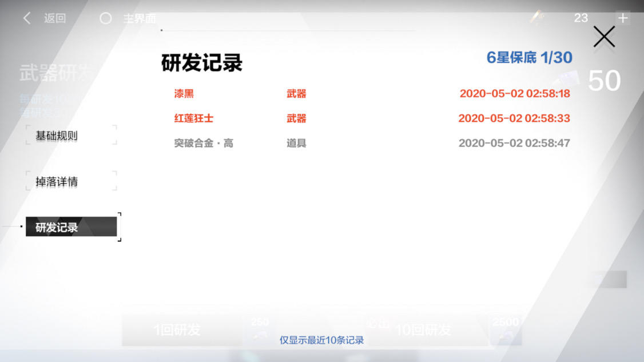
Task: Click the circle icon beside 主界面
Action: (x=106, y=18)
